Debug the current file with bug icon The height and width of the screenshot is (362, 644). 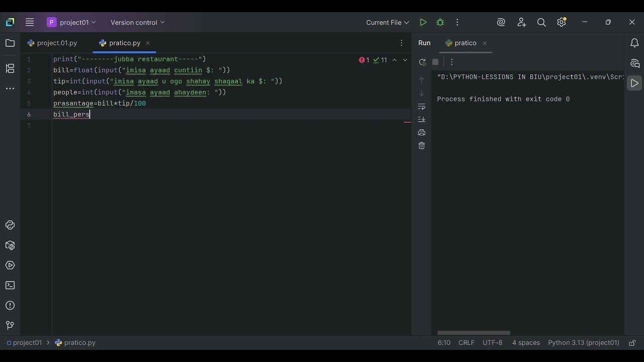(440, 22)
